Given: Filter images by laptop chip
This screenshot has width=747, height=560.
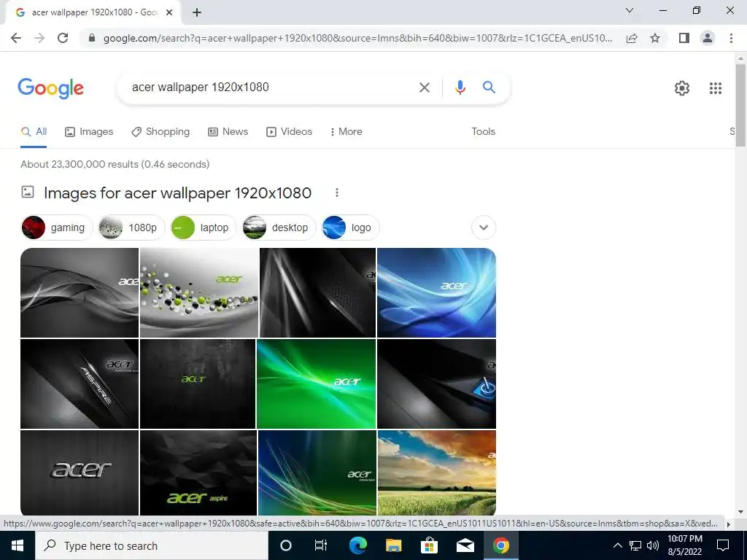Looking at the screenshot, I should [x=204, y=227].
